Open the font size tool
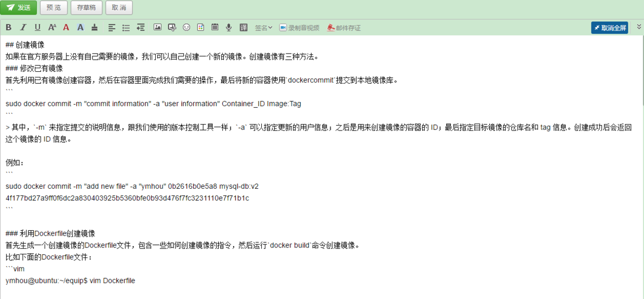Image resolution: width=644 pixels, height=299 pixels. click(52, 28)
